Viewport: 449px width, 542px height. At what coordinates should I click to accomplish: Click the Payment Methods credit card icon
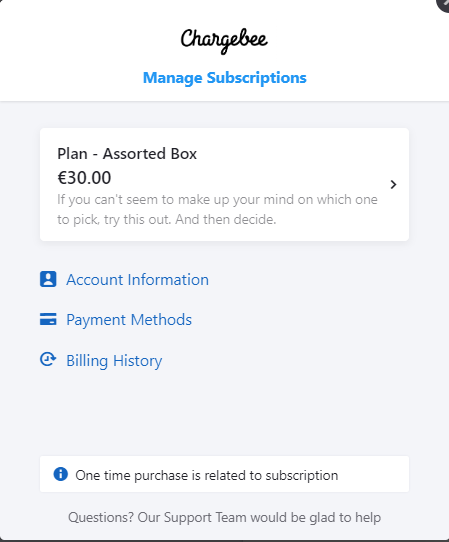click(x=48, y=319)
